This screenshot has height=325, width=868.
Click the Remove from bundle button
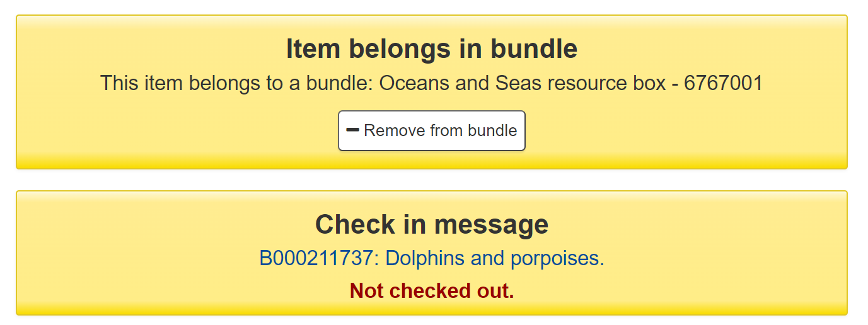point(432,131)
